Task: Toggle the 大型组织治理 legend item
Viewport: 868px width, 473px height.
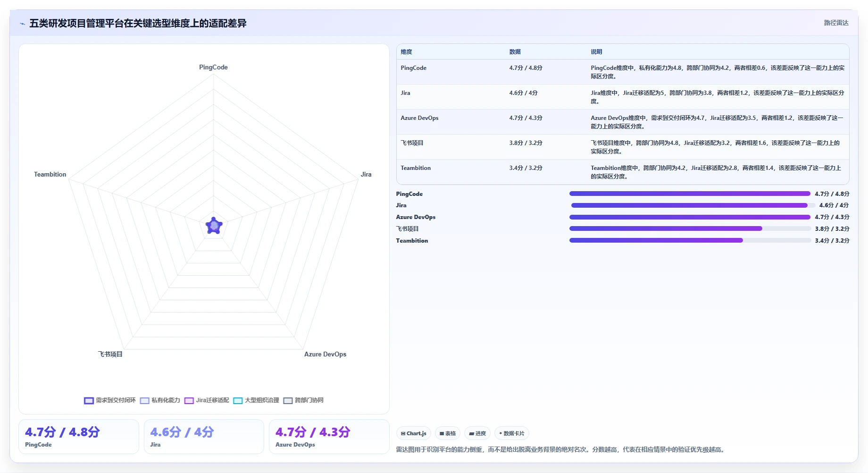Action: point(256,400)
